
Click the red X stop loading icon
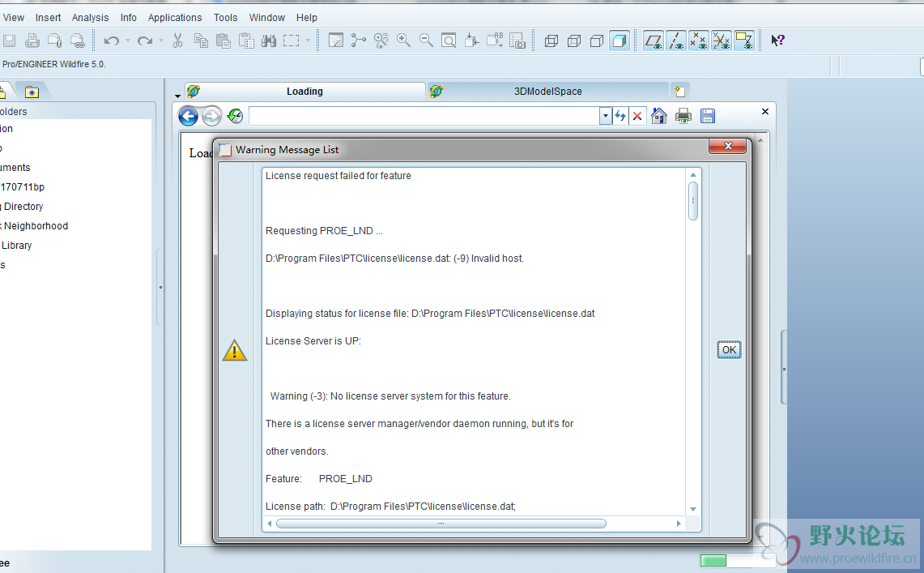click(x=637, y=116)
